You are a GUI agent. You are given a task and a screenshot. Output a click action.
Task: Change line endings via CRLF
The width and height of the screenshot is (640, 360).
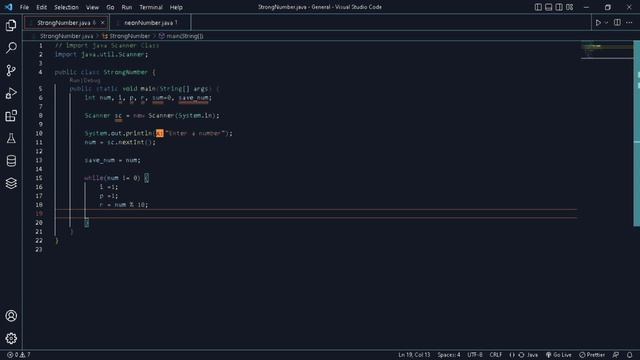[496, 355]
